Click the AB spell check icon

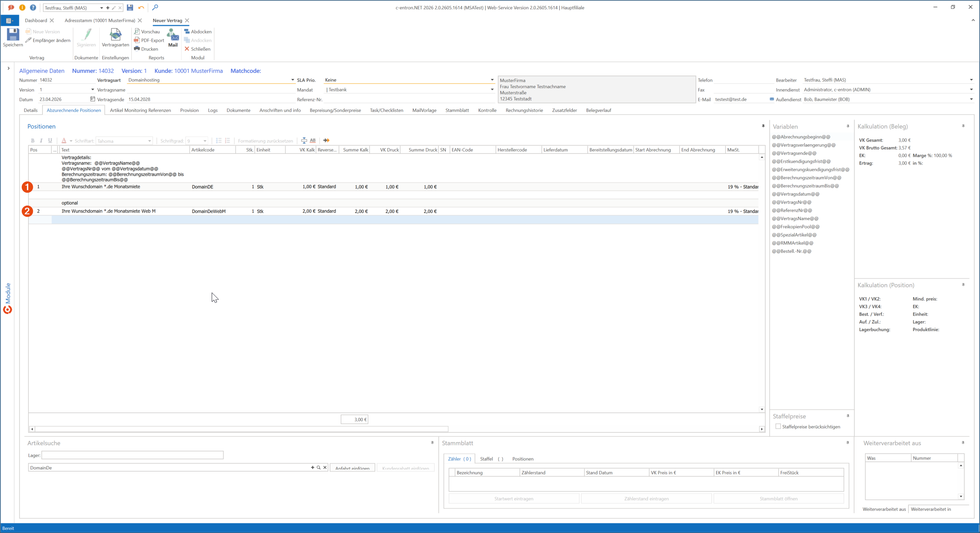(x=313, y=141)
